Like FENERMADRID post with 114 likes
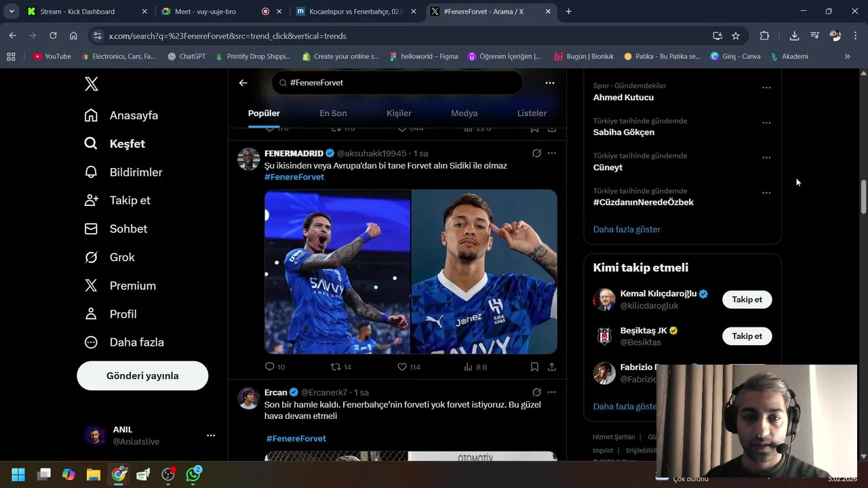This screenshot has width=868, height=488. [x=409, y=367]
